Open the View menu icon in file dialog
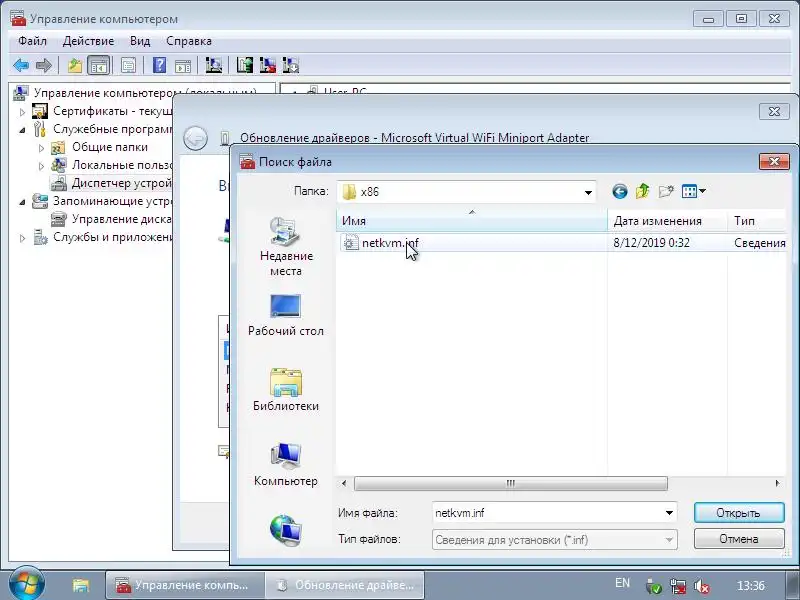 693,192
